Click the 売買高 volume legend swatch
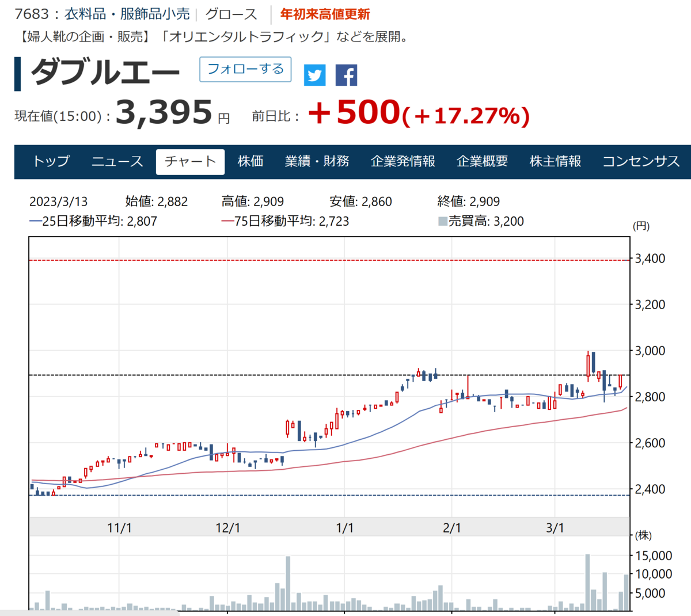This screenshot has width=691, height=616. point(443,221)
